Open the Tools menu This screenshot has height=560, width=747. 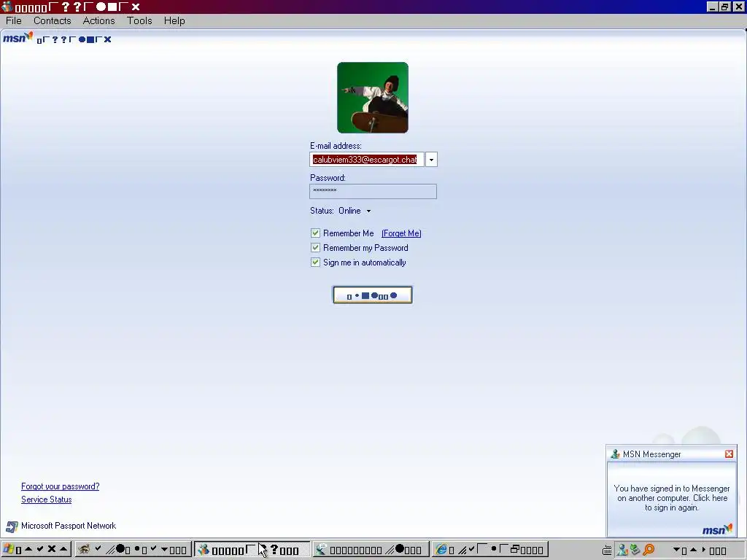(139, 20)
